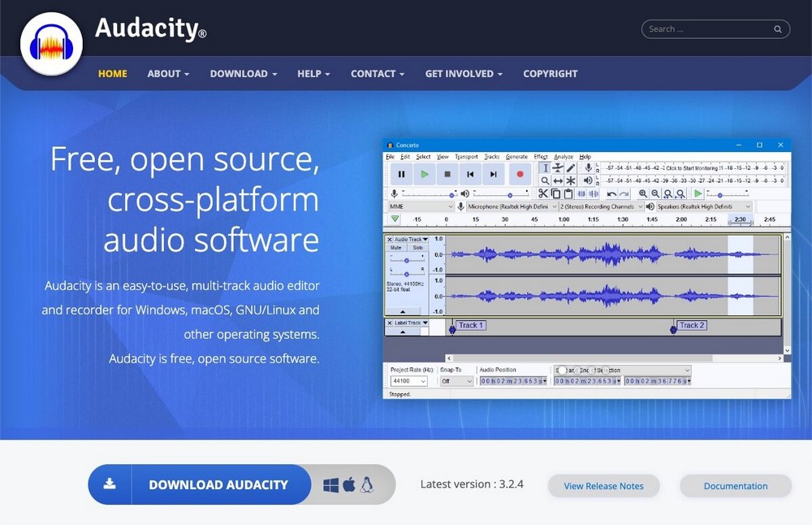This screenshot has height=525, width=812.
Task: Open the Generate menu
Action: coord(516,157)
